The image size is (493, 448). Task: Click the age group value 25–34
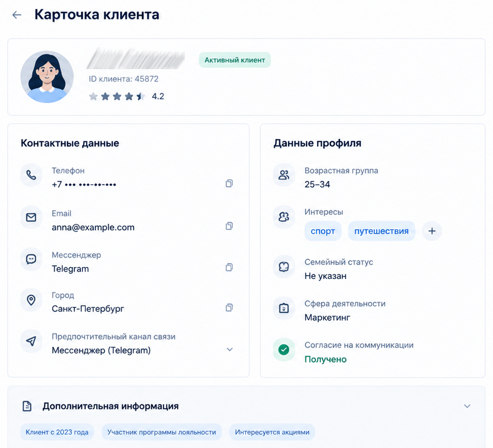click(x=317, y=185)
